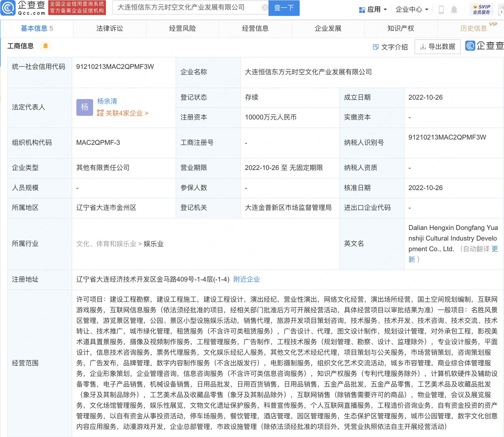
Task: Open the mobile phone app icon
Action: 441,9
